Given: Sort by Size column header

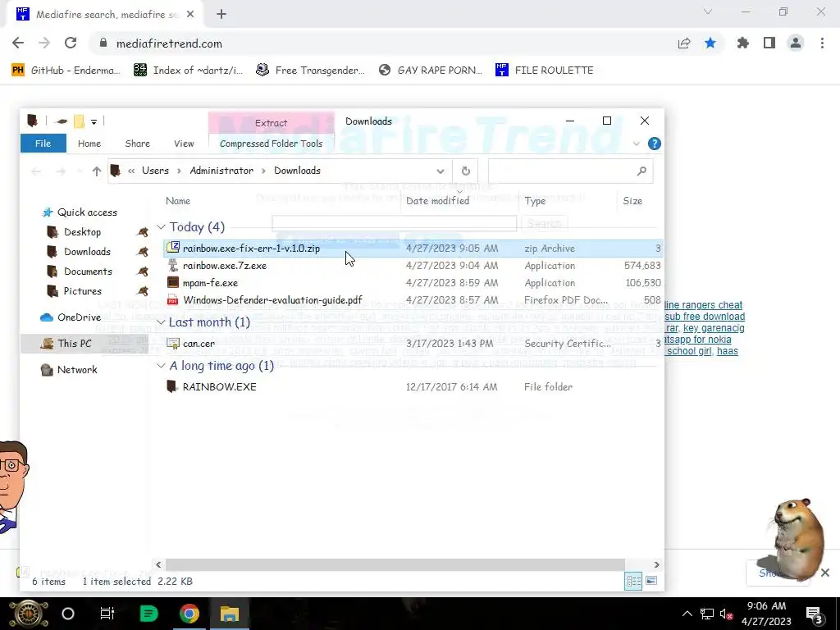Looking at the screenshot, I should 632,201.
